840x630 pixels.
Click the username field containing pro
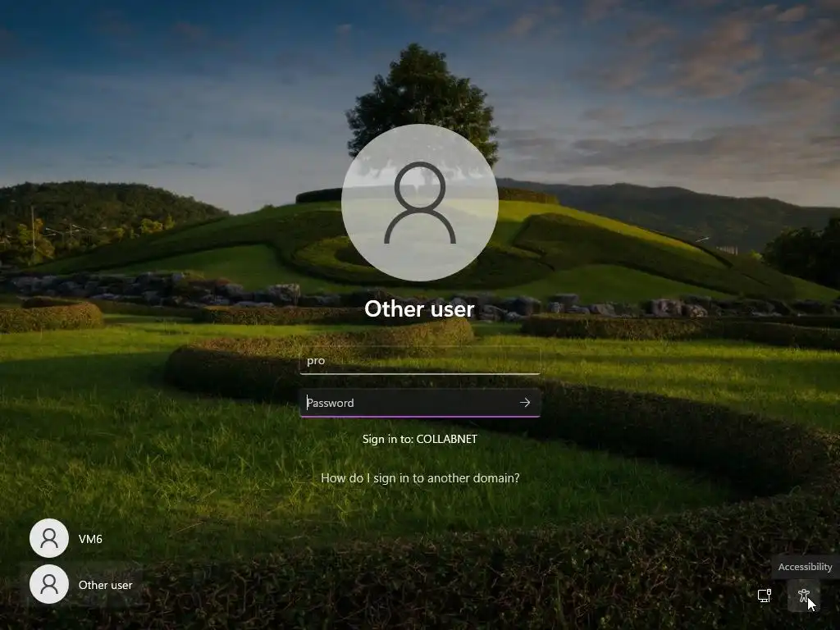point(420,361)
